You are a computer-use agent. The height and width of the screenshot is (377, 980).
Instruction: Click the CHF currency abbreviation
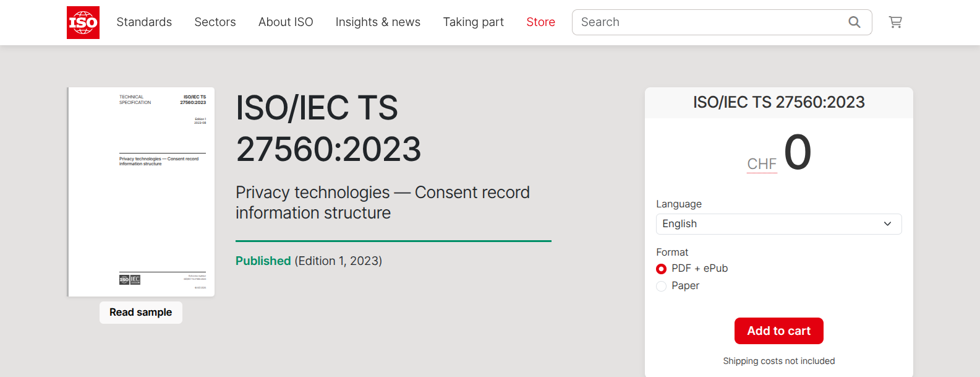pos(762,164)
